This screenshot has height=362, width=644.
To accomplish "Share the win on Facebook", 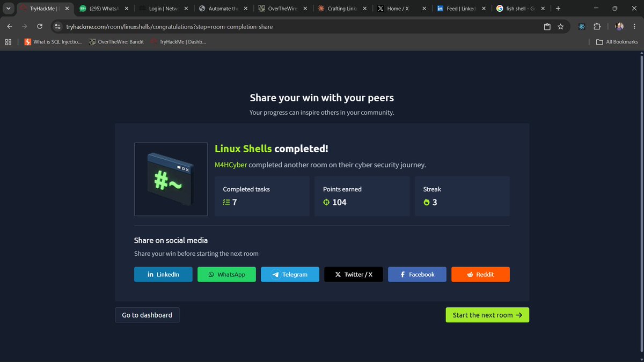I will (417, 274).
